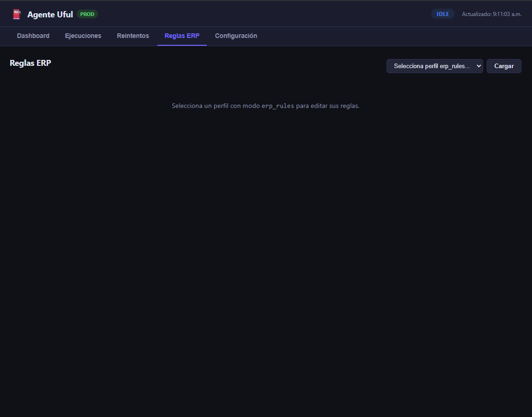Viewport: 532px width, 417px height.
Task: Switch to the Dashboard tab
Action: coord(33,36)
